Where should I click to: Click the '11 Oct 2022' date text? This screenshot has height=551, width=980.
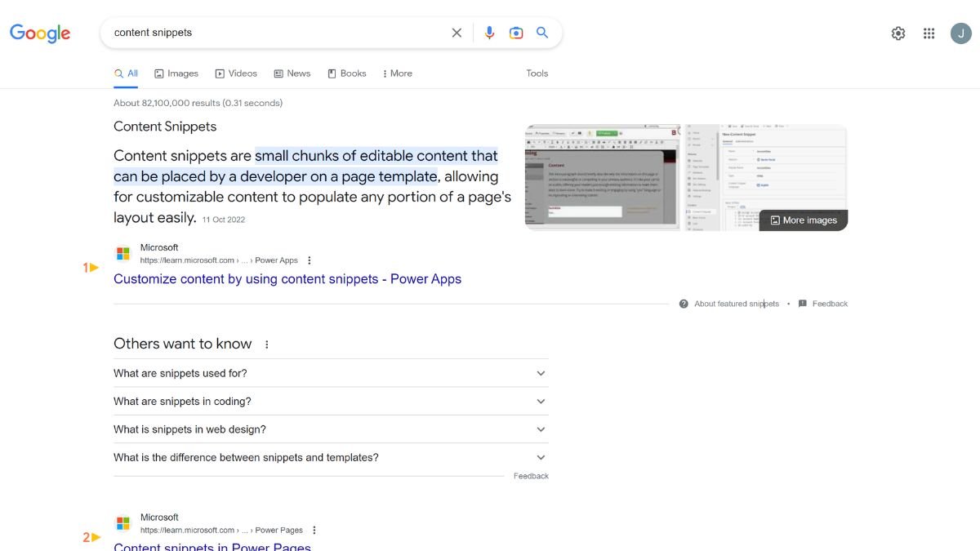pos(224,220)
